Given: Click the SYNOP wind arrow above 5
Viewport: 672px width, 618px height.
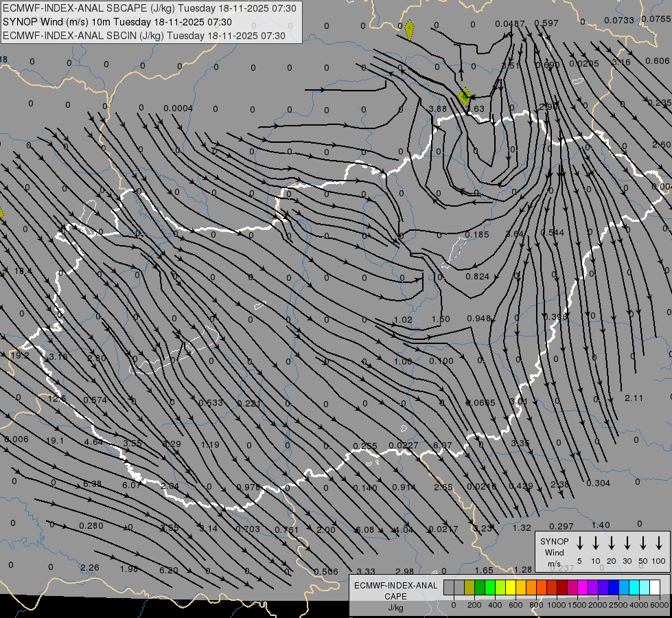Looking at the screenshot, I should coord(579,543).
